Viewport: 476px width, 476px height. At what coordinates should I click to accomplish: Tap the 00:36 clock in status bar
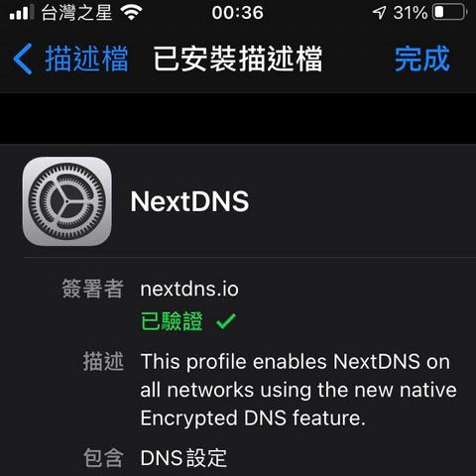pos(237,13)
